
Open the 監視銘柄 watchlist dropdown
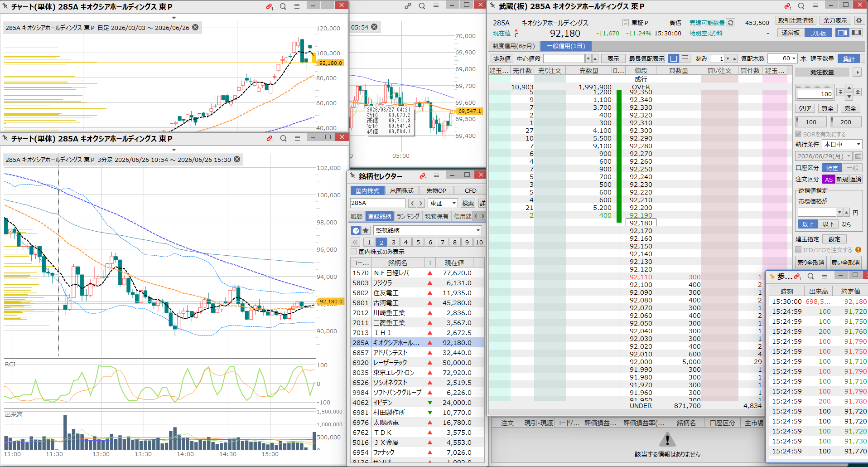pyautogui.click(x=428, y=230)
